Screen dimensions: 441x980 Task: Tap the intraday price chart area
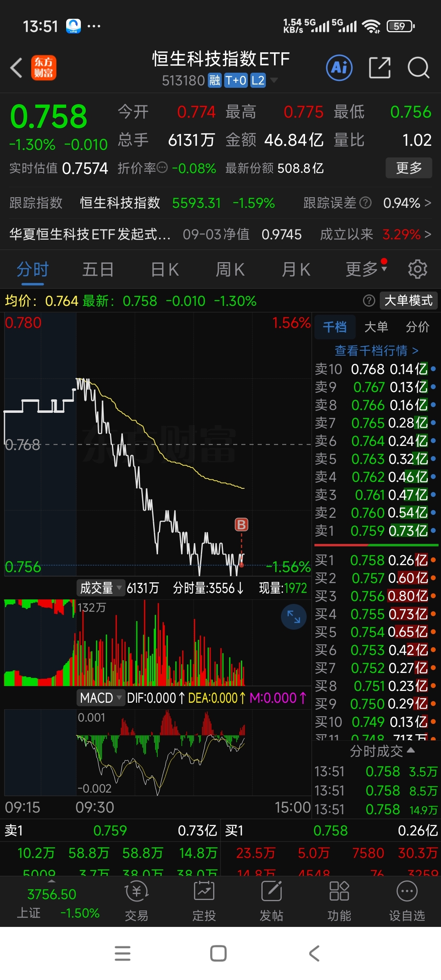[x=158, y=444]
